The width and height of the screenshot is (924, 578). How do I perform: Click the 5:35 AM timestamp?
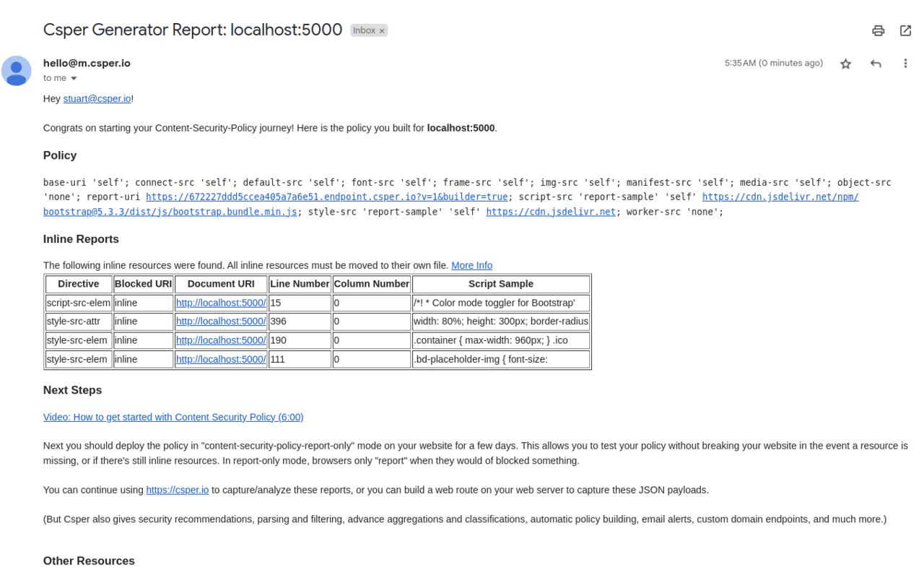point(774,63)
